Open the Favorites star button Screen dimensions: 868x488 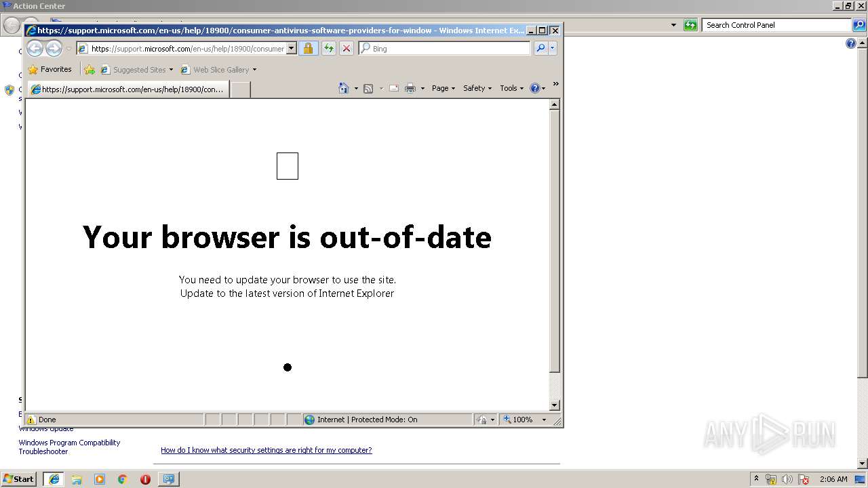pos(50,69)
